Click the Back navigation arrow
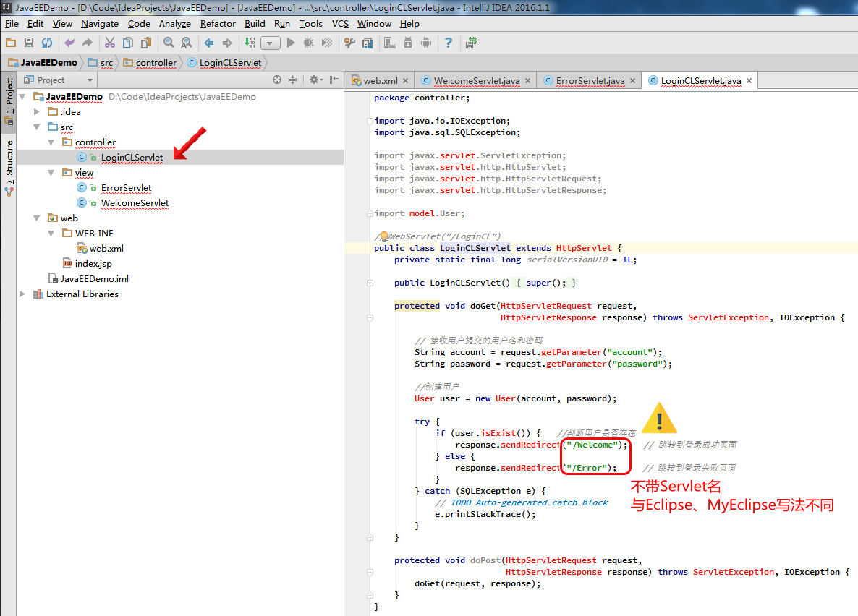This screenshot has width=858, height=616. [x=209, y=43]
